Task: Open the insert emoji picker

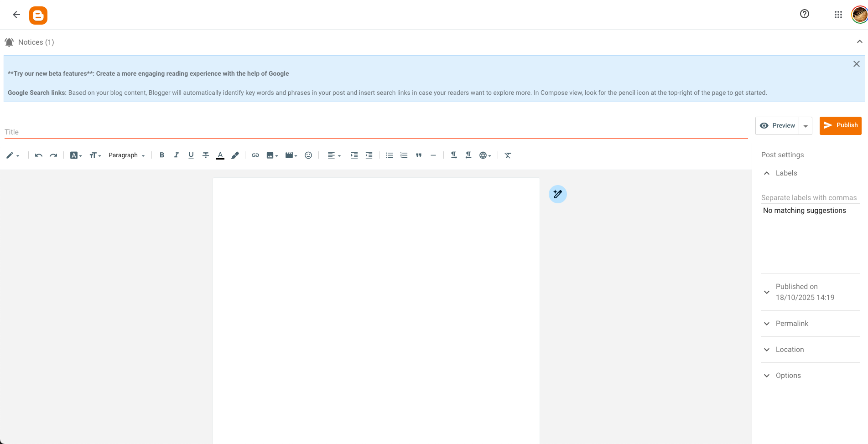Action: [308, 155]
